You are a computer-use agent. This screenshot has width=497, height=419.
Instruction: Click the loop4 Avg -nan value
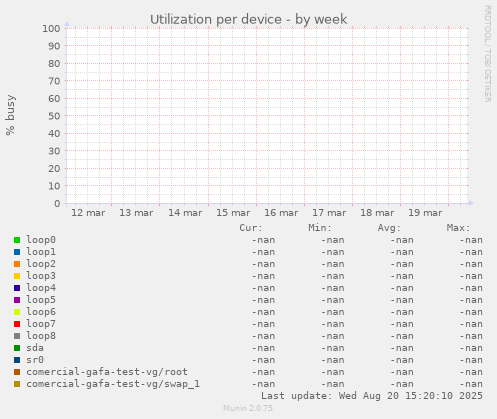pyautogui.click(x=402, y=288)
